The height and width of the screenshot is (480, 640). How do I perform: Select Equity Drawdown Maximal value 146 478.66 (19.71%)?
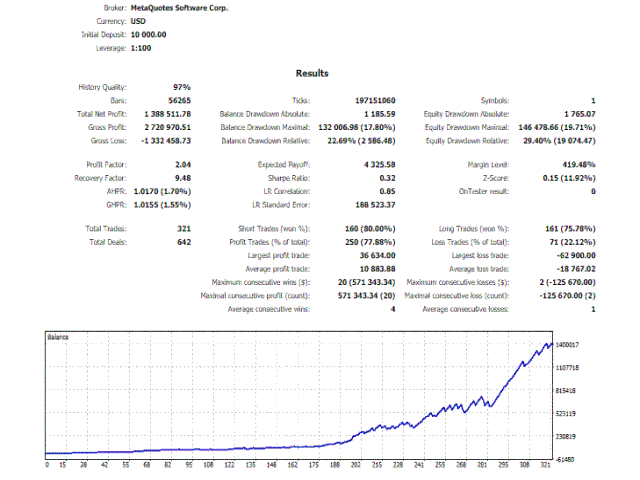[557, 127]
